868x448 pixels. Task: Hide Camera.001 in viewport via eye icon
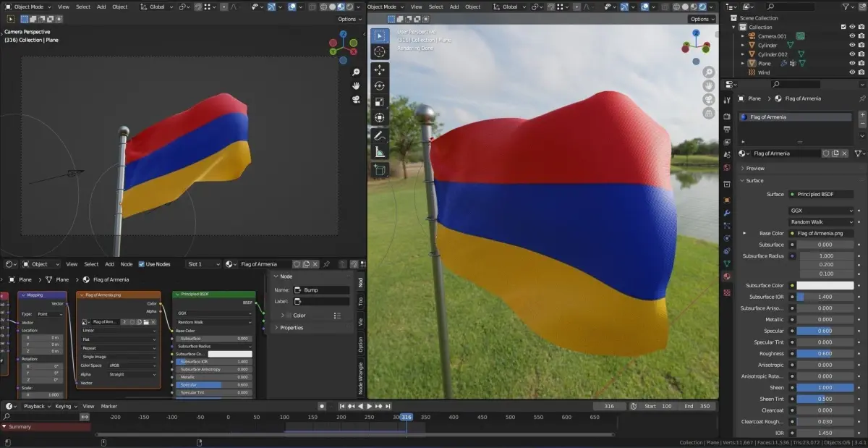tap(852, 36)
